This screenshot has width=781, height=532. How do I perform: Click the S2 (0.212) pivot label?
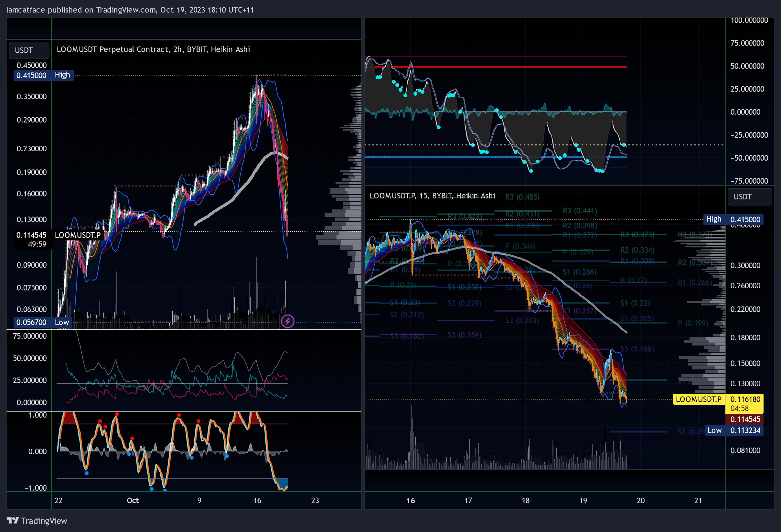tap(407, 315)
